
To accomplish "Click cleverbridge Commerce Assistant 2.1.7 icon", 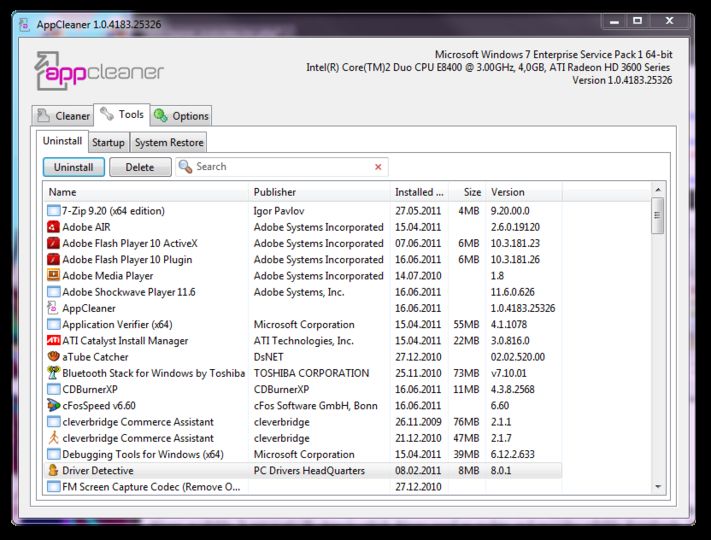I will [54, 438].
